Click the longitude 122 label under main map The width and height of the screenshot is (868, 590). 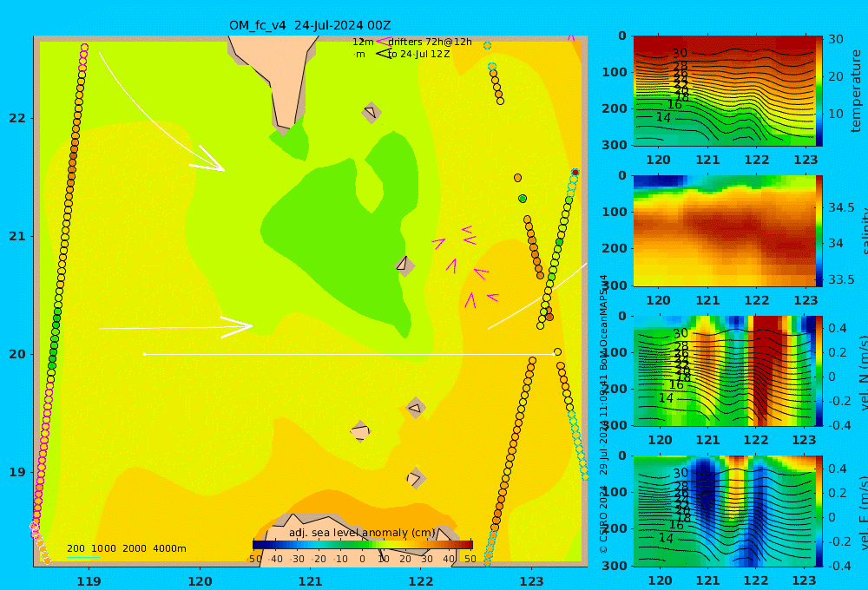point(421,581)
